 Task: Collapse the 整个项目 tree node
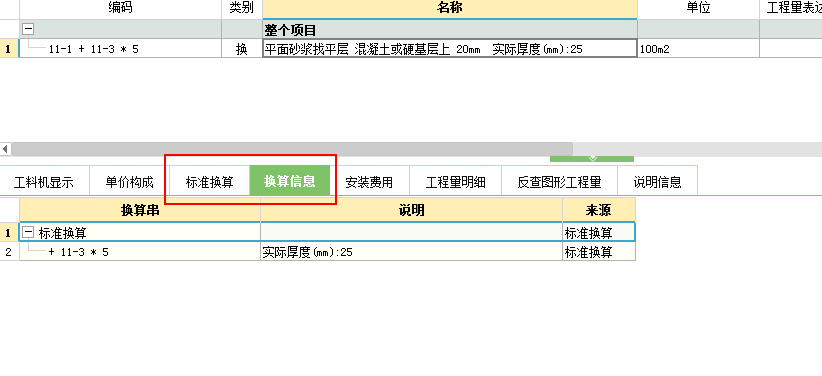tap(28, 30)
